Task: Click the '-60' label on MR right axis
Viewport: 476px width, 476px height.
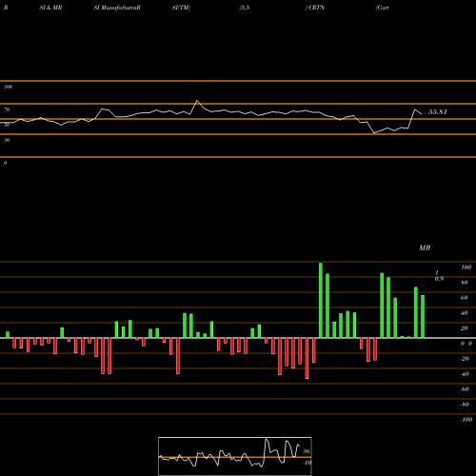Action: (465, 389)
